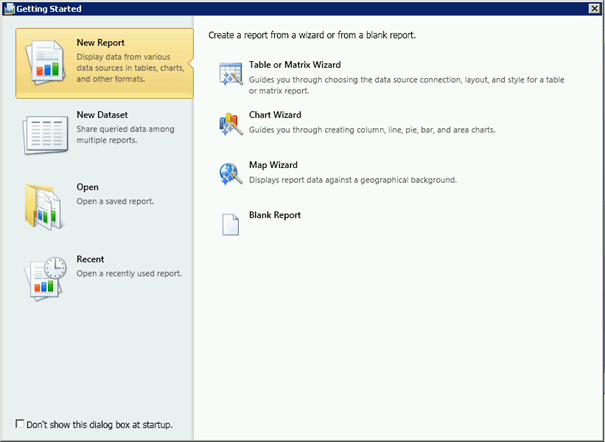Click the Blank Report page icon
This screenshot has height=442, width=605.
[231, 224]
